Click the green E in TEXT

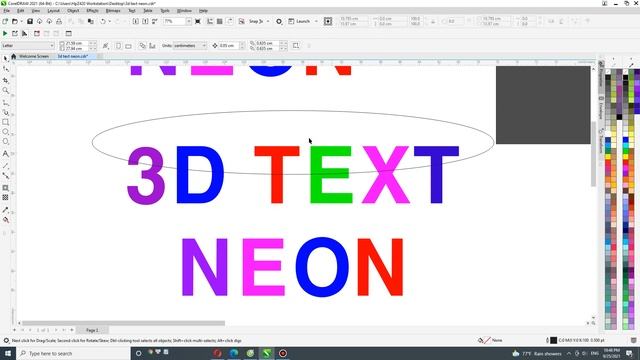pyautogui.click(x=331, y=175)
